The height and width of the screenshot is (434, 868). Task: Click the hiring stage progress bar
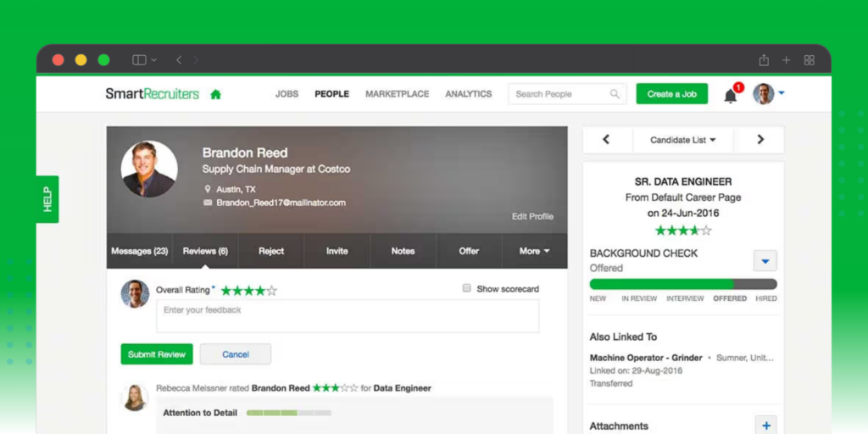(683, 284)
